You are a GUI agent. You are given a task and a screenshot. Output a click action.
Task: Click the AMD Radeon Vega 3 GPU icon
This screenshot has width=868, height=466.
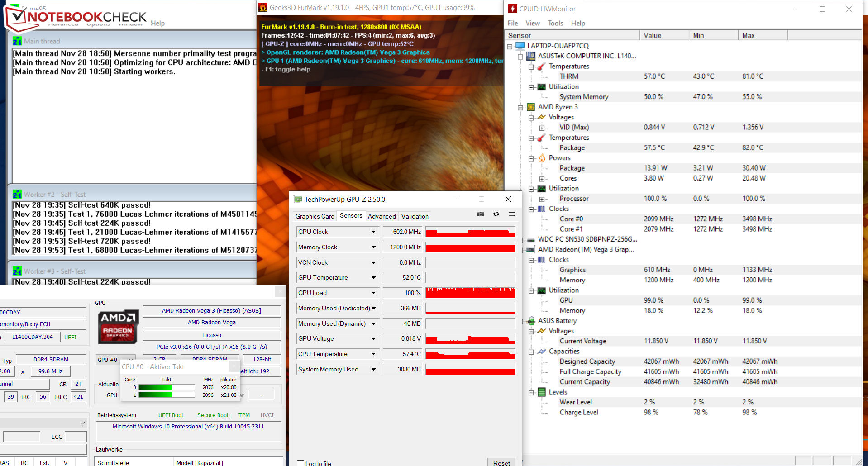point(531,250)
